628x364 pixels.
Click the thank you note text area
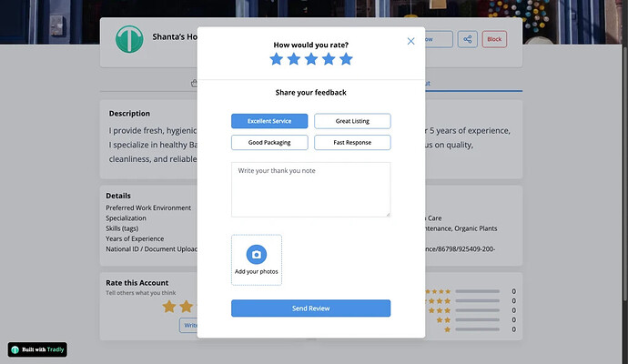[310, 189]
